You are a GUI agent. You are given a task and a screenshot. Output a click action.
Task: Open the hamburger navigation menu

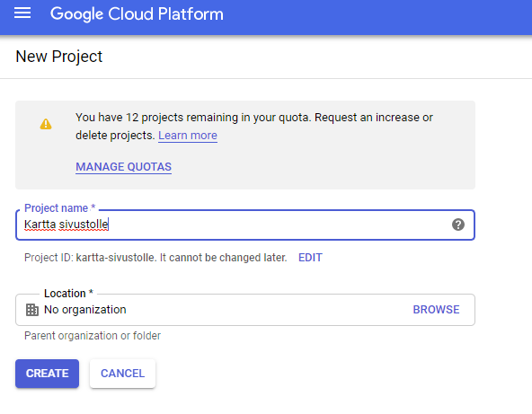click(22, 13)
